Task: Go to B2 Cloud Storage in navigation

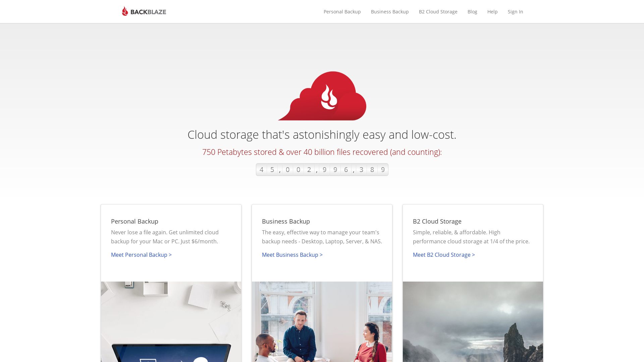Action: [x=438, y=12]
